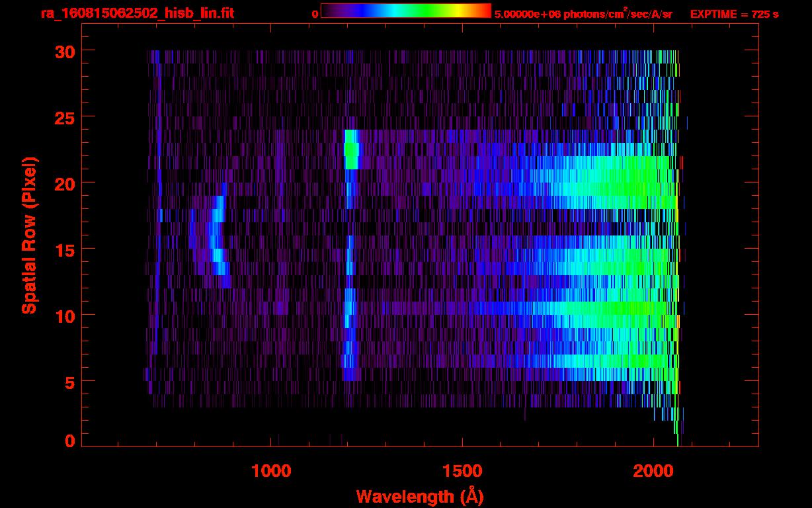Image resolution: width=812 pixels, height=508 pixels.
Task: Click the EXPTIME = 725 s label
Action: tap(734, 14)
